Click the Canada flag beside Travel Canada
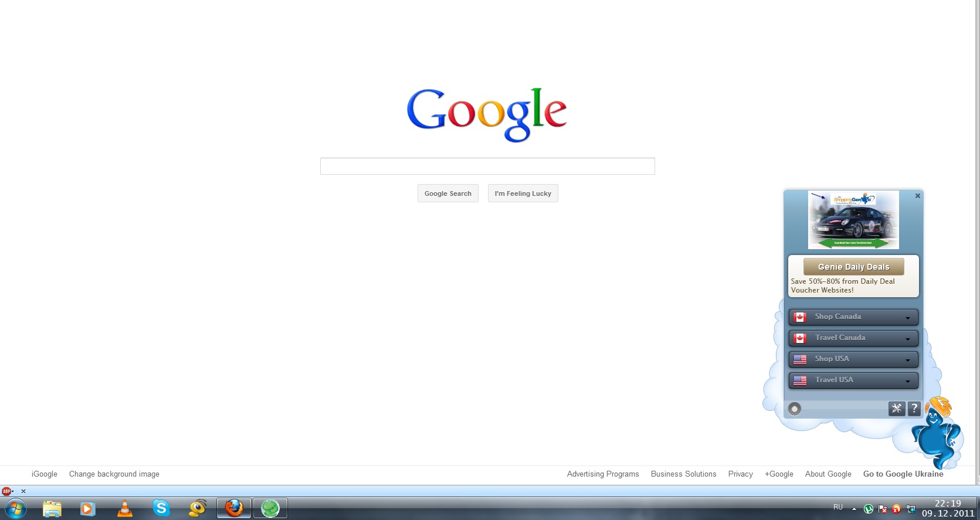Image resolution: width=980 pixels, height=520 pixels. pyautogui.click(x=800, y=338)
